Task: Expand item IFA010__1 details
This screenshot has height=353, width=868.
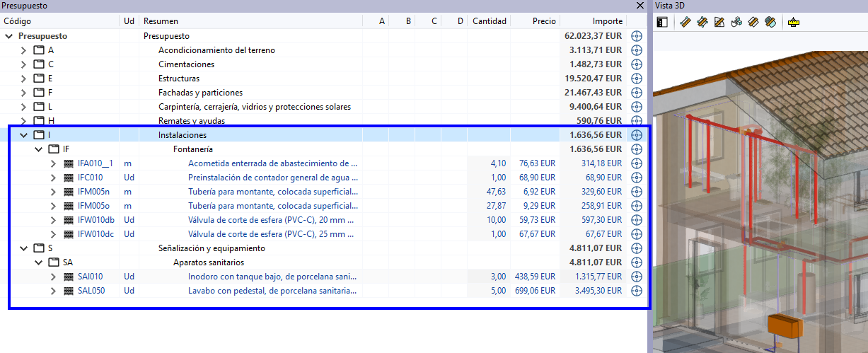Action: click(53, 163)
